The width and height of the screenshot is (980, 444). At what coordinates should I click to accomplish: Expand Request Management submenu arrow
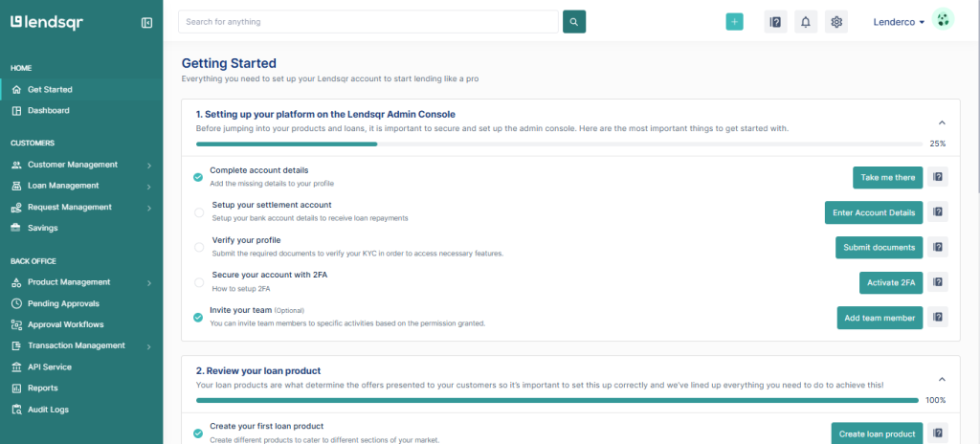pyautogui.click(x=148, y=209)
